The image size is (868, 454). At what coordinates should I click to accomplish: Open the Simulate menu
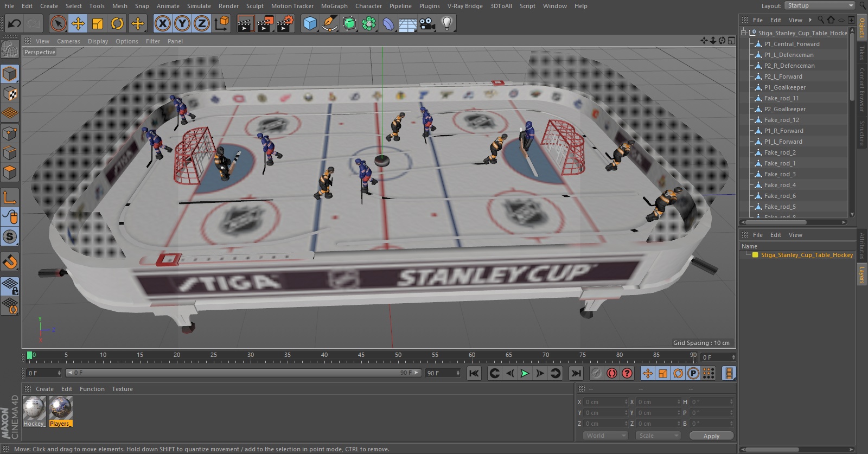(199, 6)
